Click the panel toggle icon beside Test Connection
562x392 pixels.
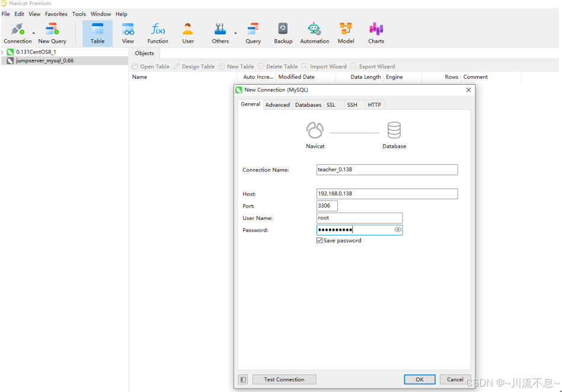(243, 380)
